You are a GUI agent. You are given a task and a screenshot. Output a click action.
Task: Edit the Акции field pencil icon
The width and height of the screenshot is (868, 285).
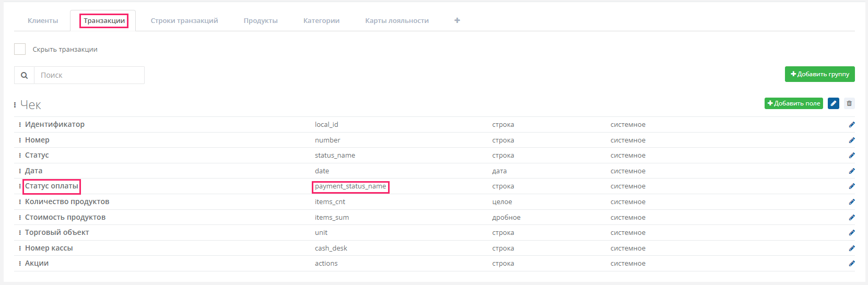[x=852, y=264]
